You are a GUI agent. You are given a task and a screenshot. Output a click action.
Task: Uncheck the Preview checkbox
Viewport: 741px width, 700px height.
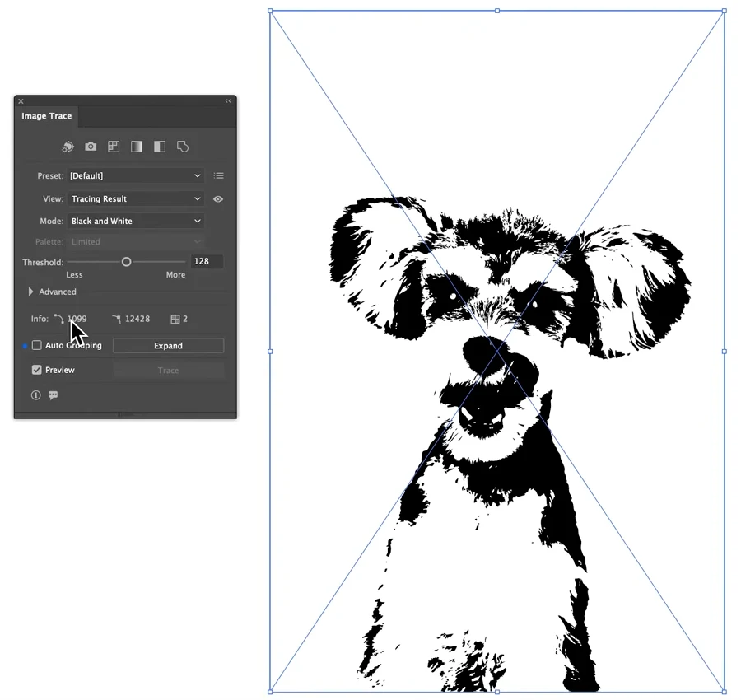pos(37,370)
